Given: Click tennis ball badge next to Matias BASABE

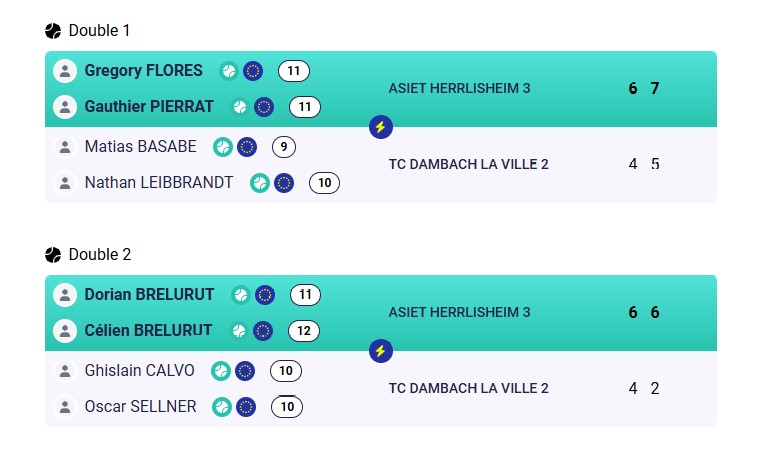Looking at the screenshot, I should pos(222,147).
